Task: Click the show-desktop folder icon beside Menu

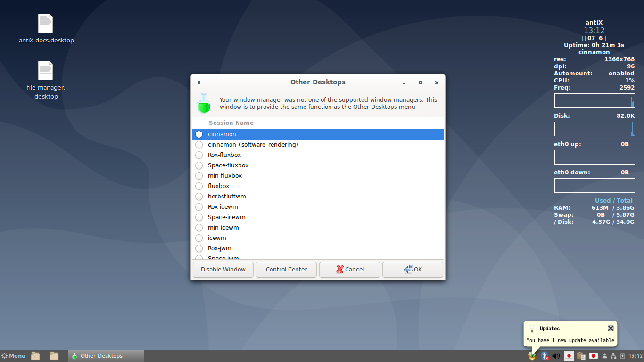Action: [x=35, y=356]
